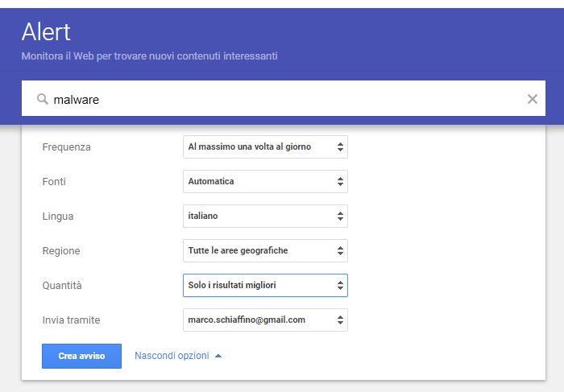Clear the search query with the X

coord(533,99)
